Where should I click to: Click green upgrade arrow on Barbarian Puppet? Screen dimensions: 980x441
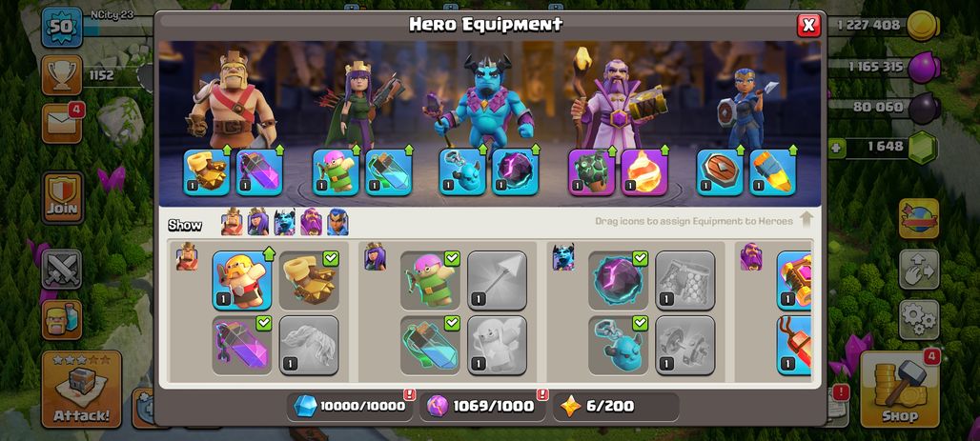tap(269, 253)
